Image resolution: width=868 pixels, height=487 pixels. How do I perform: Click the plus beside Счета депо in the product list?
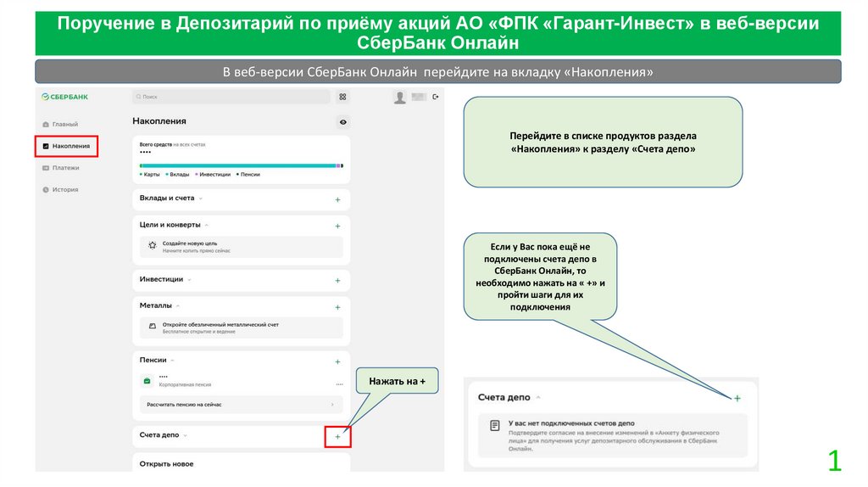(337, 437)
